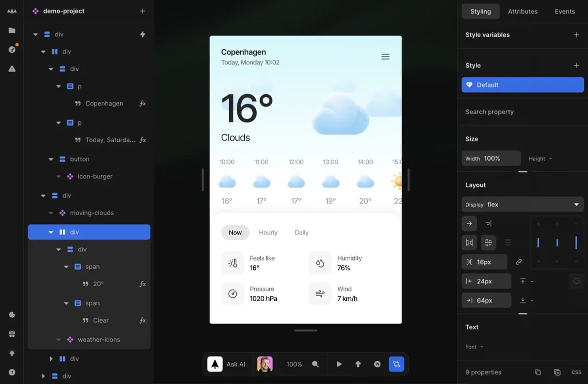Collapse the selected highlighted div node
This screenshot has width=588, height=384.
(x=51, y=232)
